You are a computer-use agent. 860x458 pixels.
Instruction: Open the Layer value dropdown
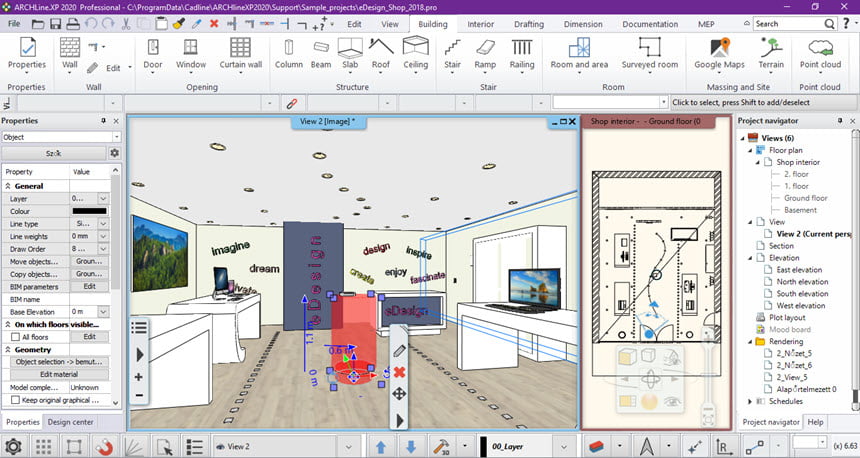click(x=103, y=199)
